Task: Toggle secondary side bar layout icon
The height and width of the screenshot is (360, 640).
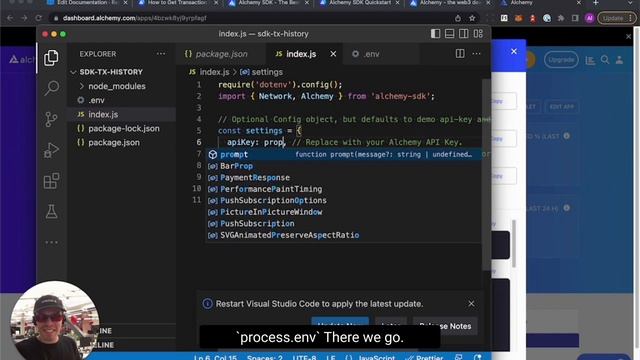Action: point(464,34)
